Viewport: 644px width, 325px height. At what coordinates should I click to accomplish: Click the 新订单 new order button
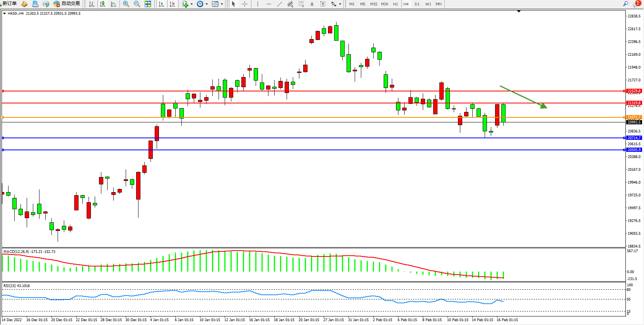tap(9, 4)
